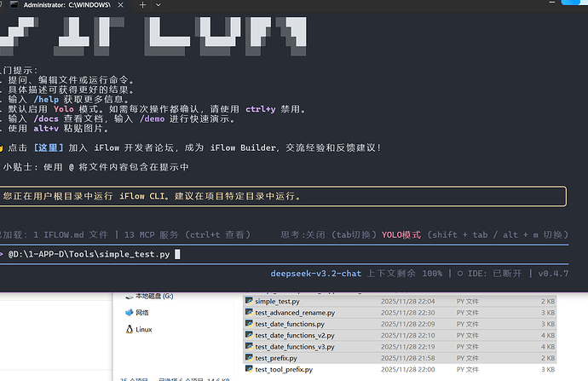Click the v0.4.7 version text

[553, 274]
